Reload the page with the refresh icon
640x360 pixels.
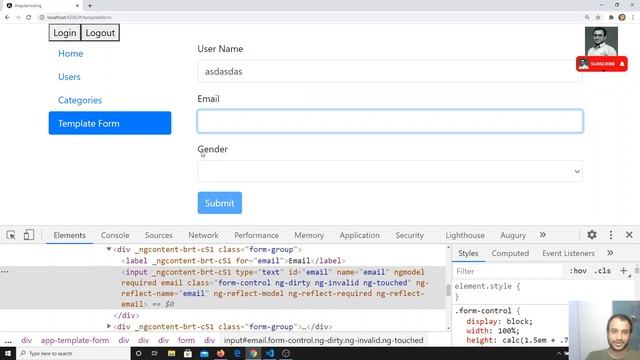tap(29, 18)
